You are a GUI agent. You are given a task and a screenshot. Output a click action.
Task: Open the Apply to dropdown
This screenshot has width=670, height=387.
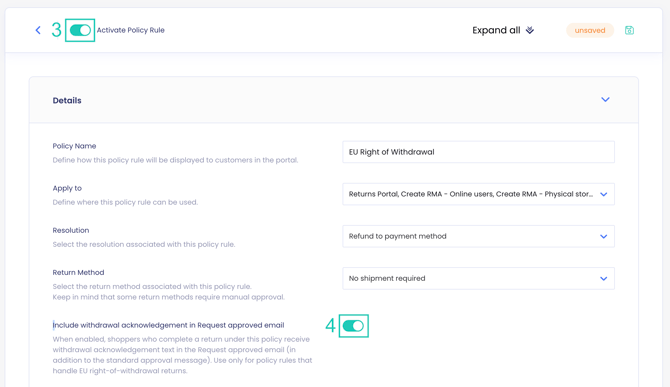(x=478, y=194)
